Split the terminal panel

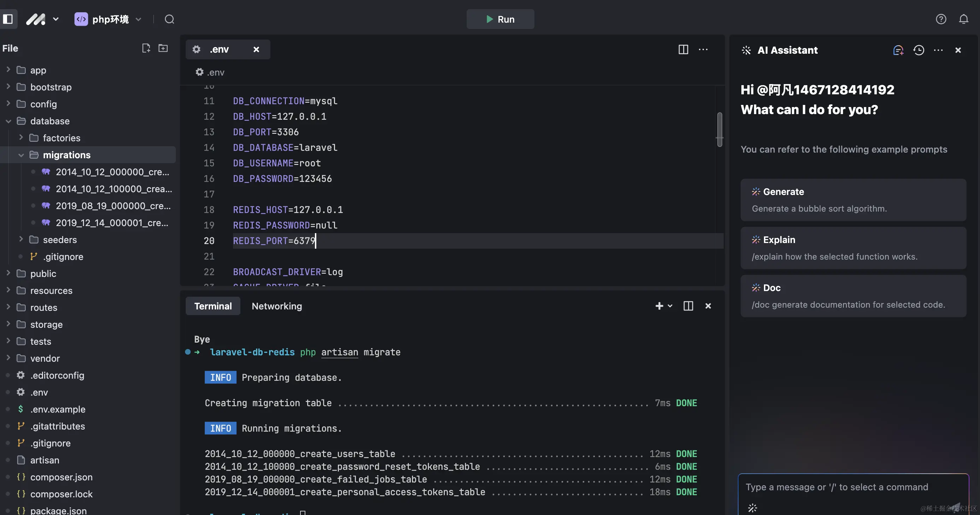[x=688, y=306]
